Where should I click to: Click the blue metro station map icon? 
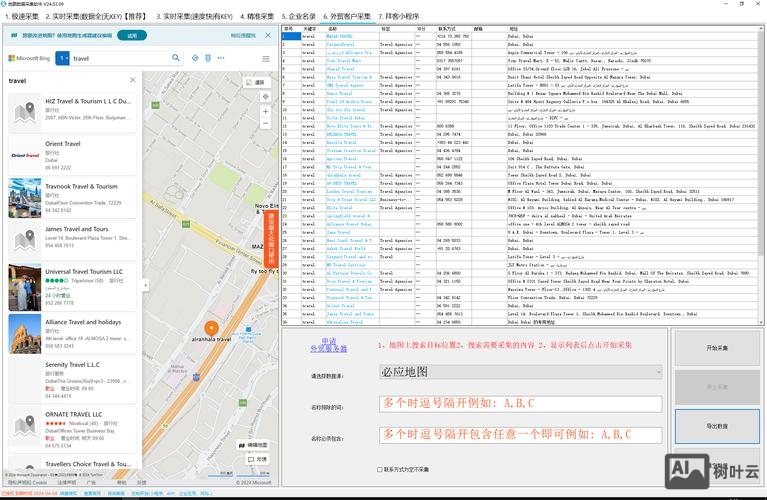(x=248, y=329)
